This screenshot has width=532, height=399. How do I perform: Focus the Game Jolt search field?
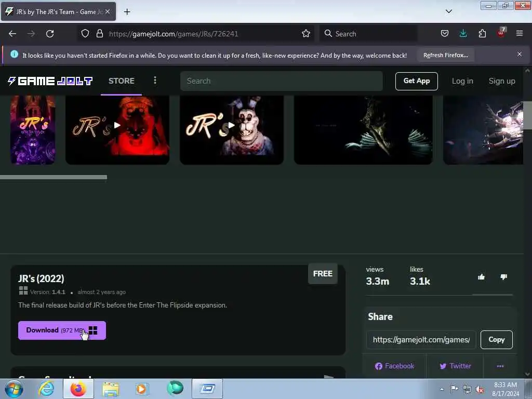[x=281, y=81]
